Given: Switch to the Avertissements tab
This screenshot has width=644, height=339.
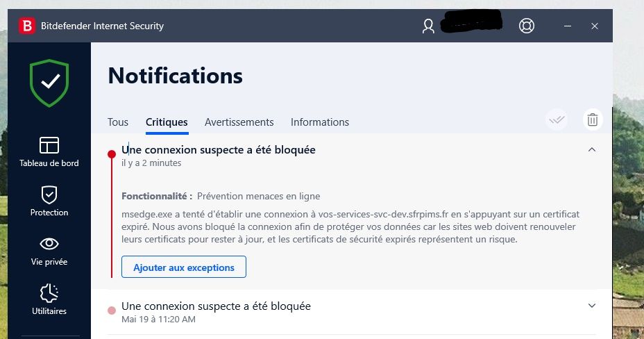Looking at the screenshot, I should pos(239,122).
